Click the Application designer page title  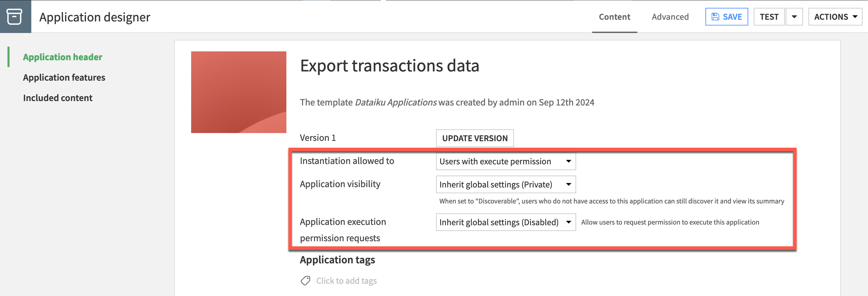click(95, 17)
